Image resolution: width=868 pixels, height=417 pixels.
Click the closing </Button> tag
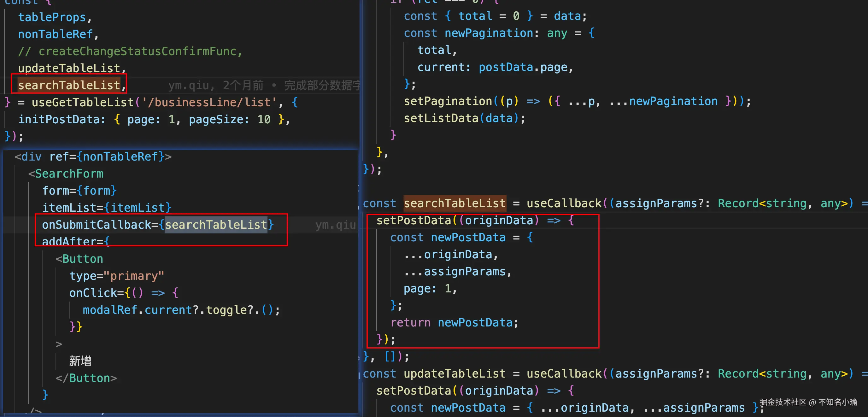pyautogui.click(x=86, y=378)
